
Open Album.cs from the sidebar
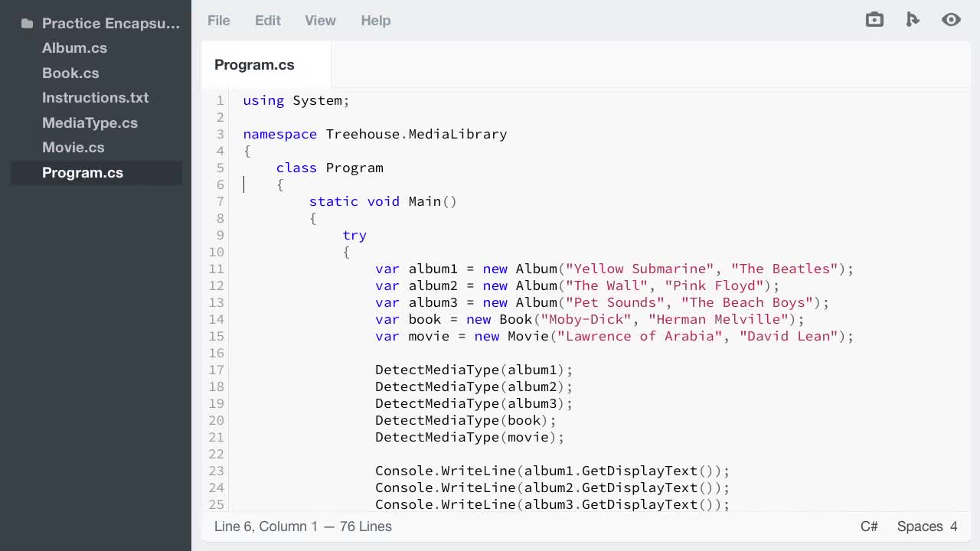pyautogui.click(x=74, y=48)
